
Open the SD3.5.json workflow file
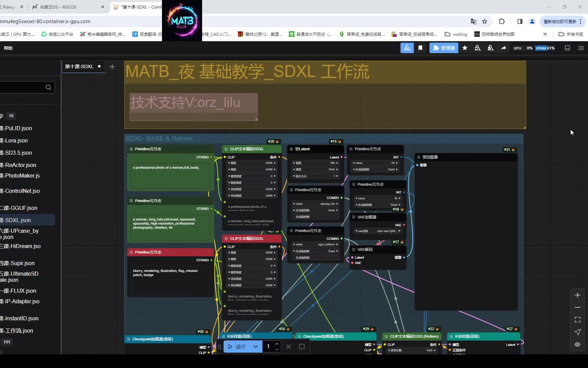click(x=16, y=153)
